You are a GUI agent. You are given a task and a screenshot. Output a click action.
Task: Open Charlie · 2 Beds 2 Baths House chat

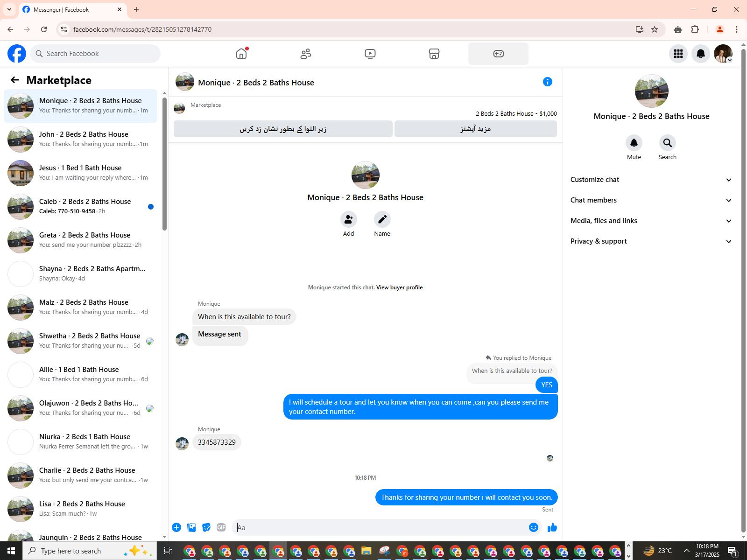[x=80, y=476]
